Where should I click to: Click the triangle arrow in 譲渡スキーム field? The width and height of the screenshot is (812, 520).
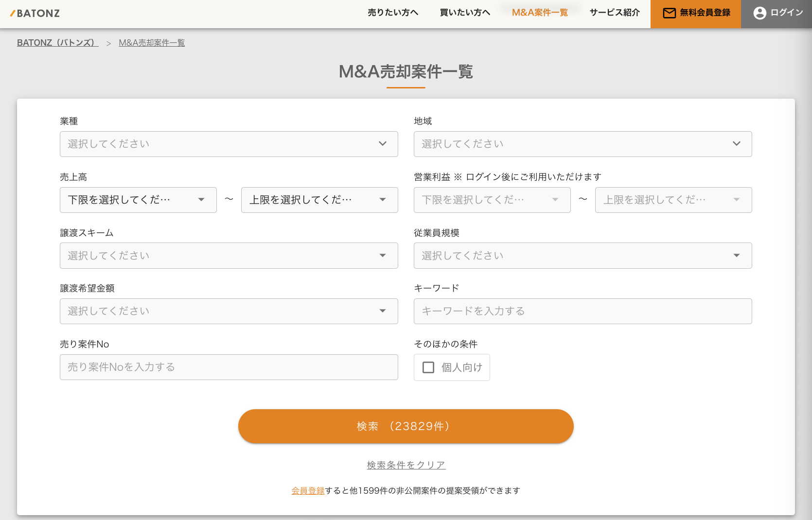point(383,256)
